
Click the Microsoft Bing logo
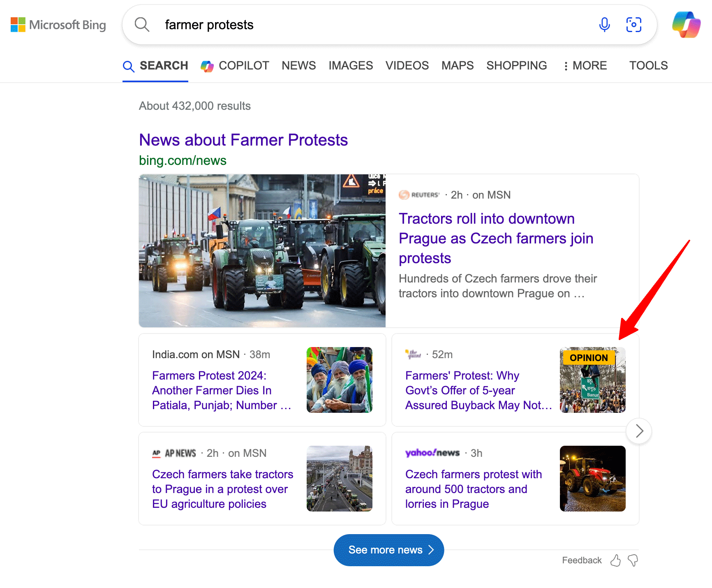[58, 25]
